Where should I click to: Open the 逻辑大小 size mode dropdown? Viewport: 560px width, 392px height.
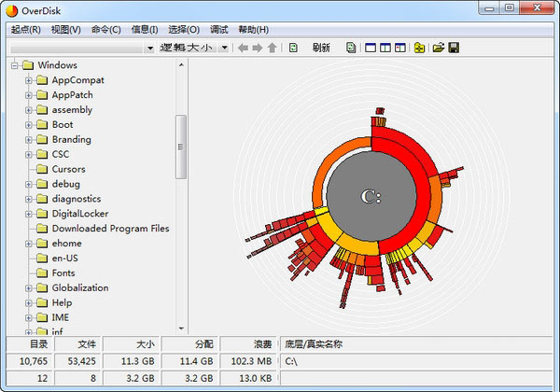224,48
